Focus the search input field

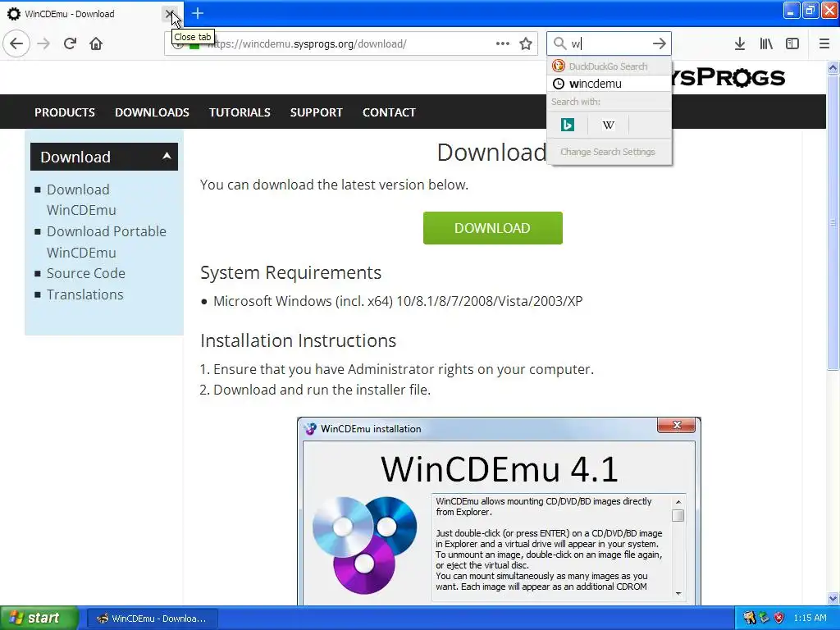tap(609, 43)
